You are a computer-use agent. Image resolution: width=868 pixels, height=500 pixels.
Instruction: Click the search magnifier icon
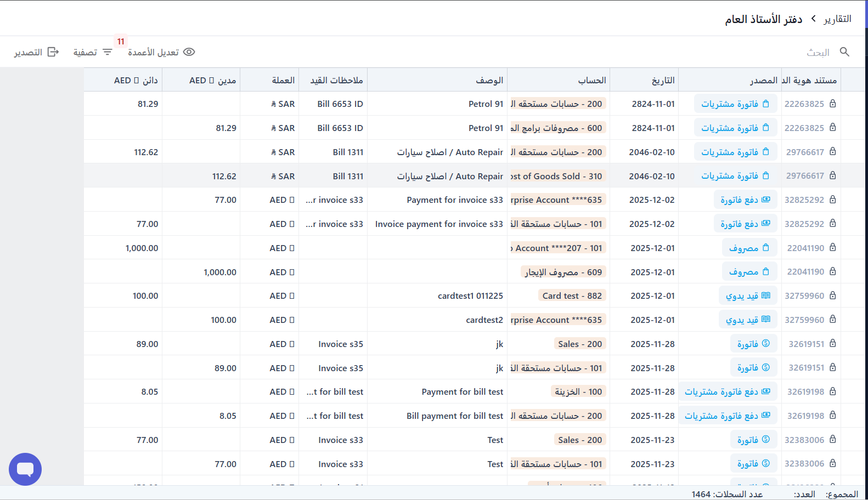844,52
